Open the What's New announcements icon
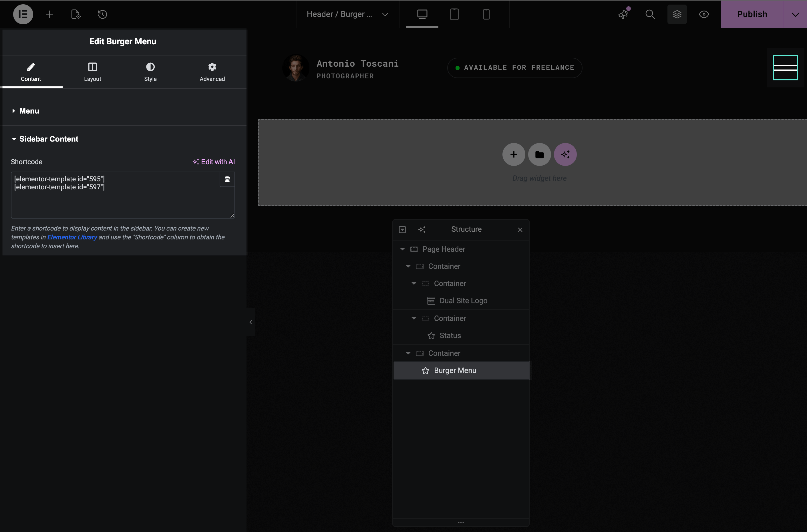 (x=623, y=14)
